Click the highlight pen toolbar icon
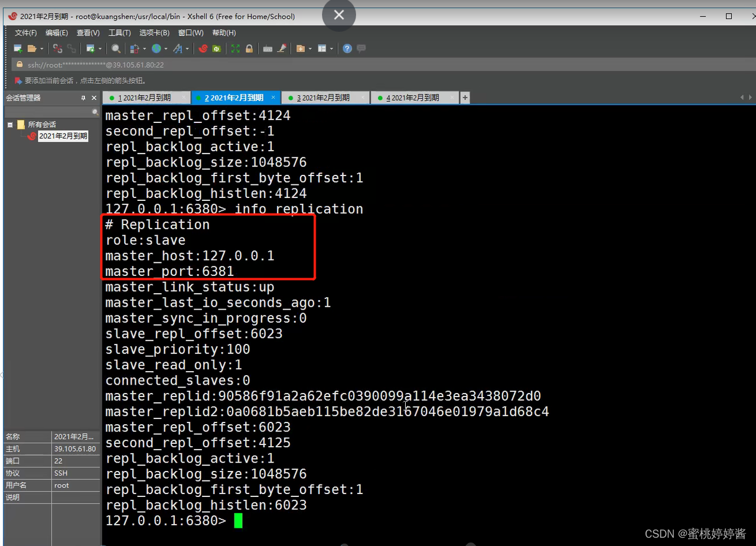 pyautogui.click(x=282, y=48)
